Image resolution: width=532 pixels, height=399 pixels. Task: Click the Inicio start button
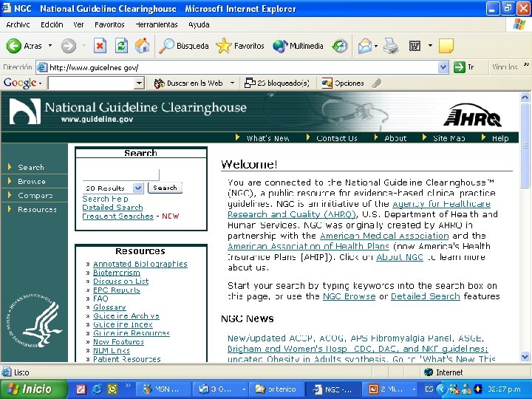click(33, 389)
